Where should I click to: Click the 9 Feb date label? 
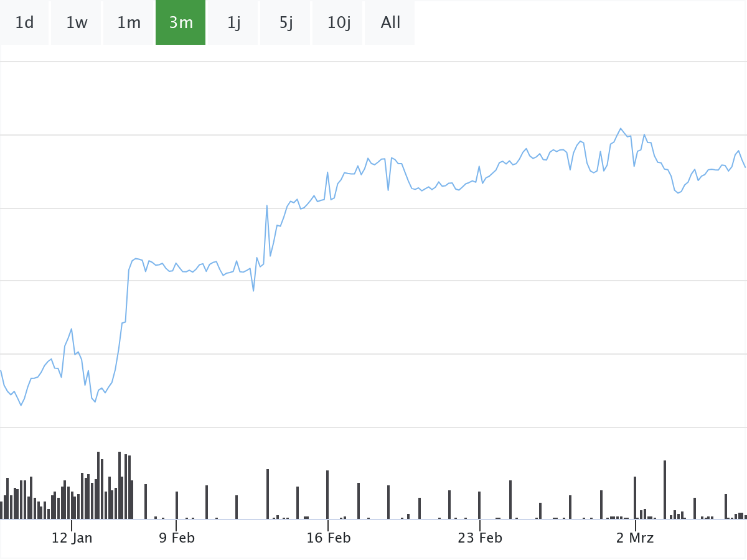(x=176, y=538)
